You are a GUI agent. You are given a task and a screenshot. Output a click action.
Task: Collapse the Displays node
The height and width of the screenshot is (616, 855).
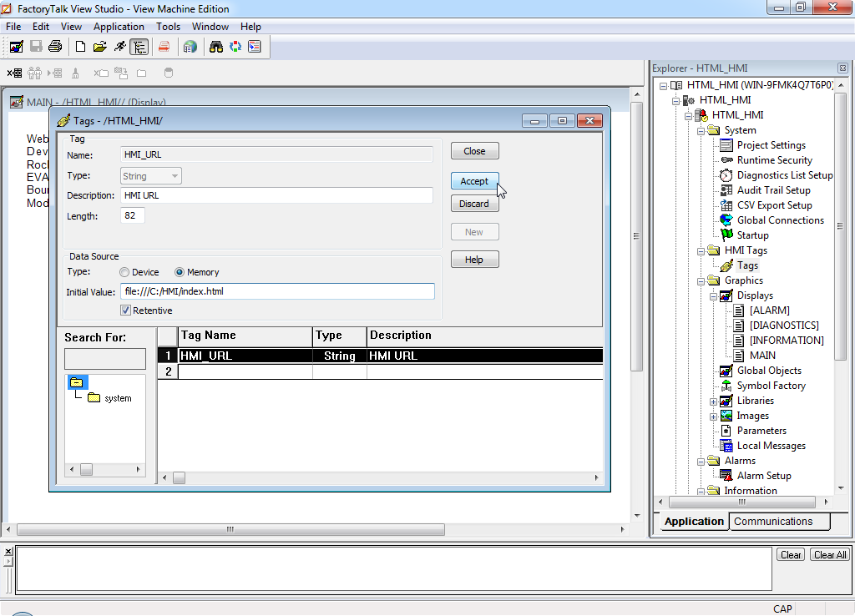[x=713, y=296]
